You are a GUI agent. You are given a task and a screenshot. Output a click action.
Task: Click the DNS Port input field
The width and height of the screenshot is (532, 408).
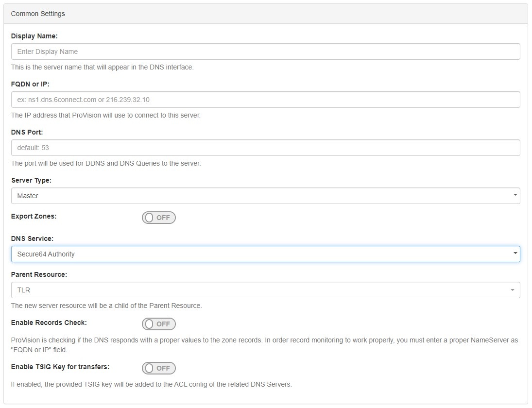click(x=265, y=148)
